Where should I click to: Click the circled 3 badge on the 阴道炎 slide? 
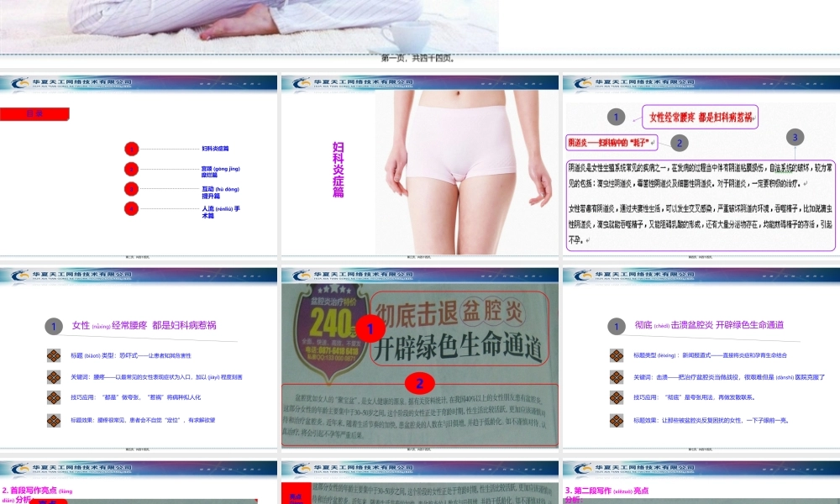pyautogui.click(x=795, y=137)
